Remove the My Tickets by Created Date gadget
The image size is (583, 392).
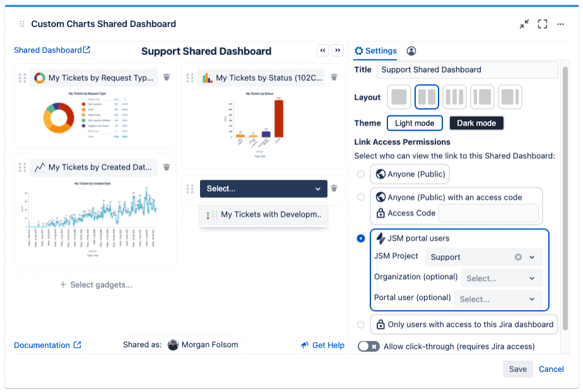tap(167, 167)
